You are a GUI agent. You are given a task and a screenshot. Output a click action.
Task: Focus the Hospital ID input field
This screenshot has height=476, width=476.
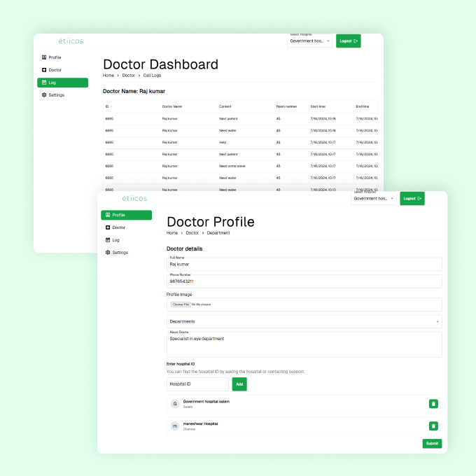[x=197, y=384]
